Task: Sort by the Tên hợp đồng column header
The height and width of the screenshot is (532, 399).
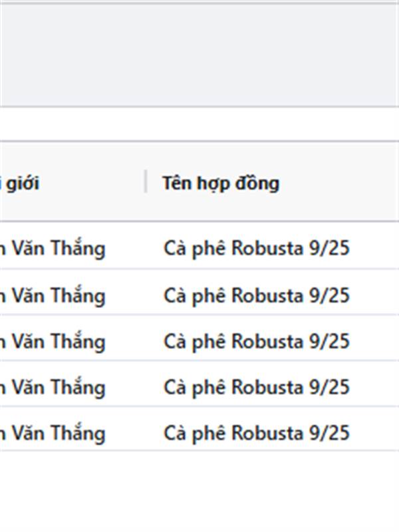Action: point(221,184)
